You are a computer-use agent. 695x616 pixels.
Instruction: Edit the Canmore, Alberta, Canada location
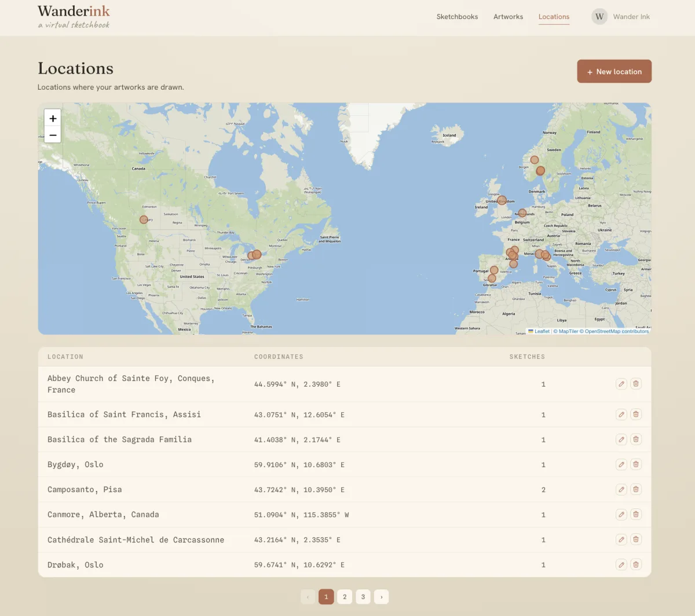(621, 514)
